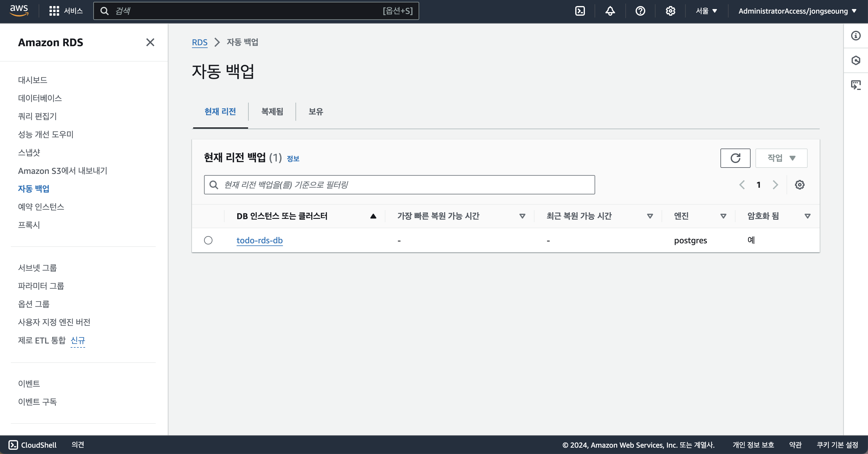Open the AdministratorAccess account menu
Viewport: 868px width, 454px height.
pyautogui.click(x=797, y=11)
